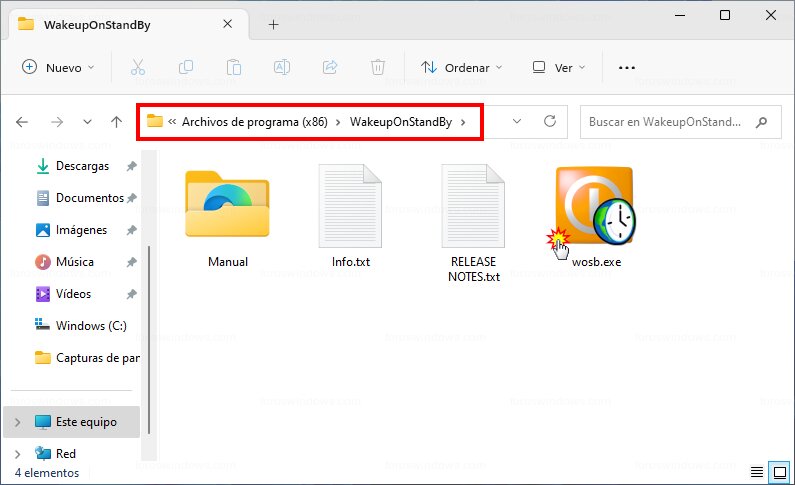Switch to large icons view
The width and height of the screenshot is (795, 485).
pos(780,472)
